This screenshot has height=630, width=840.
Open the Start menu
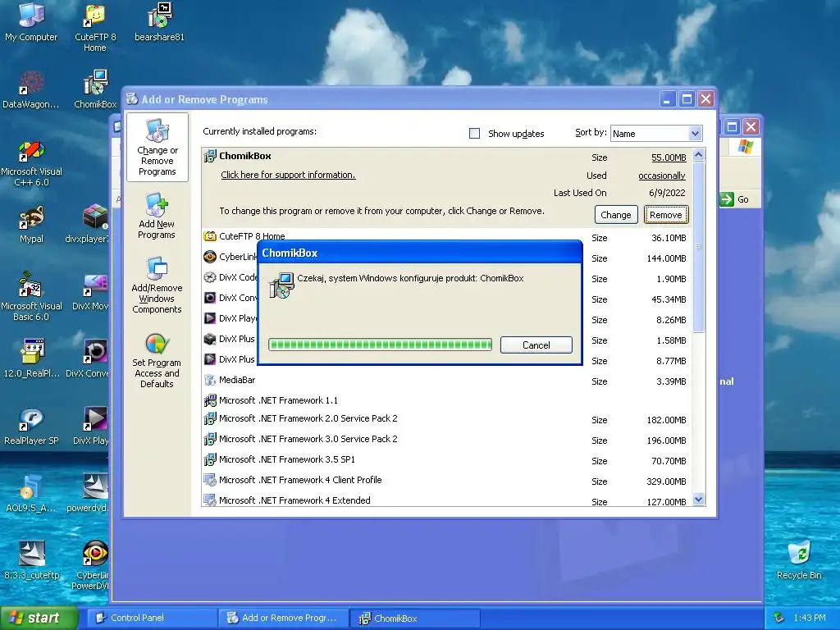click(x=38, y=619)
